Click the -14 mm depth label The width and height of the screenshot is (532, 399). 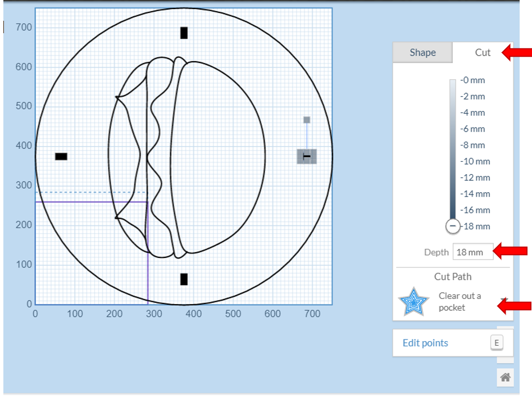475,194
